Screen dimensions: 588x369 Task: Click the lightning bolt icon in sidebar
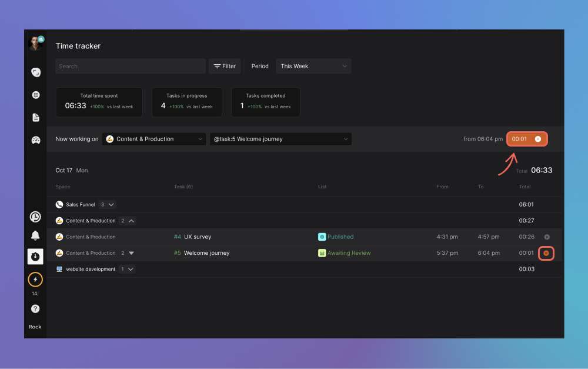[35, 280]
